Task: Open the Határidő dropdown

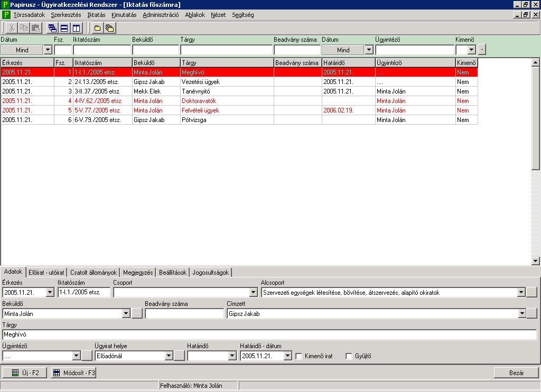Action: [232, 356]
